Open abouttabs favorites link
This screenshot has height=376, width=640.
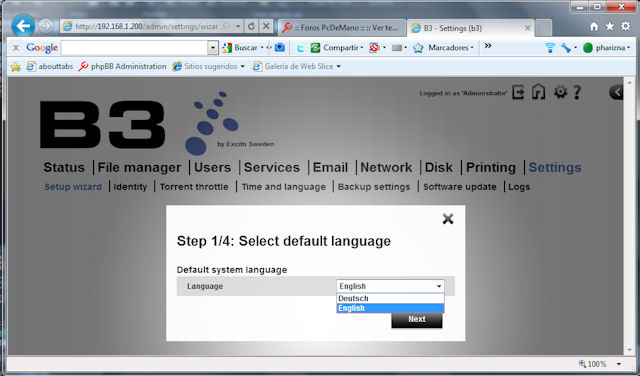click(x=50, y=67)
